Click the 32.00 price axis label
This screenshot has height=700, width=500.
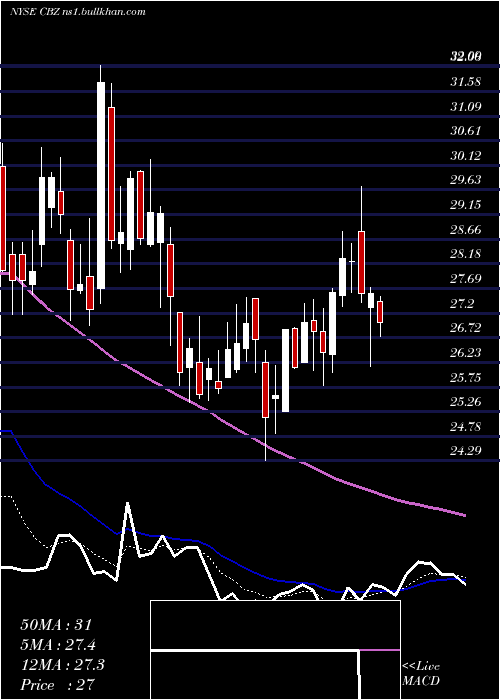click(x=465, y=57)
